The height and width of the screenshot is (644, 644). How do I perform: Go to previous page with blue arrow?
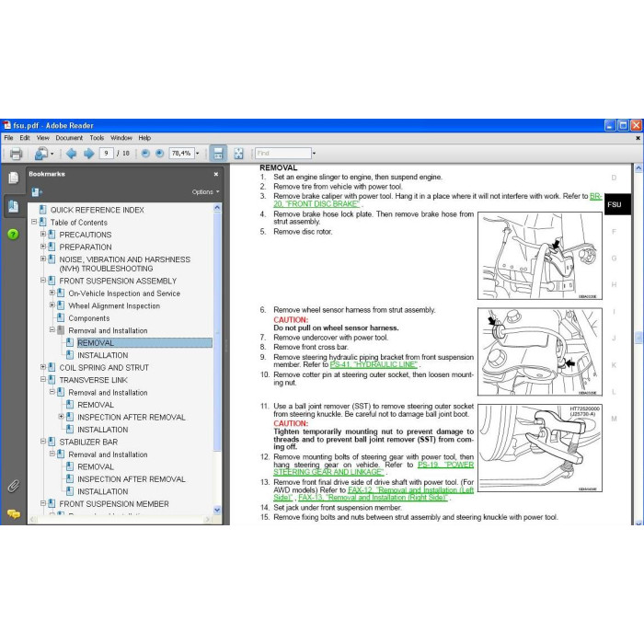(71, 154)
